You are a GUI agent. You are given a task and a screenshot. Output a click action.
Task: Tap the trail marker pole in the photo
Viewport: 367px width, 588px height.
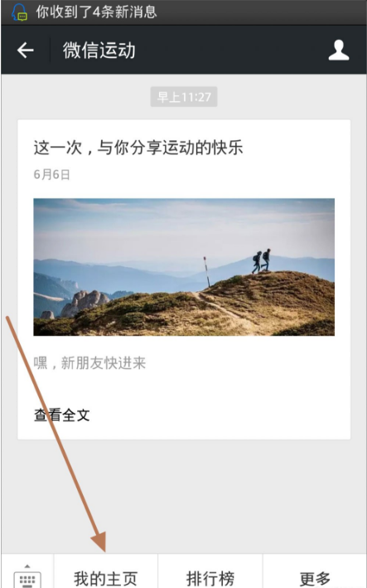click(x=206, y=272)
